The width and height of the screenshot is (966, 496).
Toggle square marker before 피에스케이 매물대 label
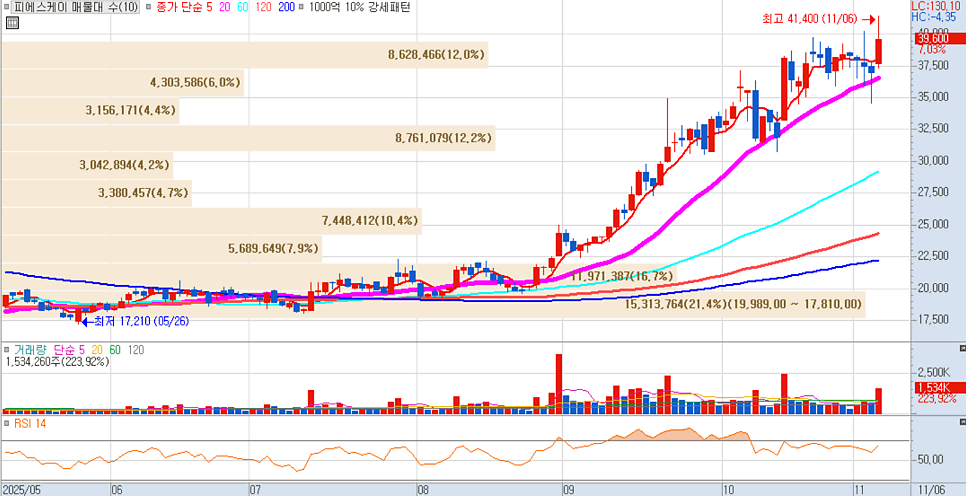[6, 7]
